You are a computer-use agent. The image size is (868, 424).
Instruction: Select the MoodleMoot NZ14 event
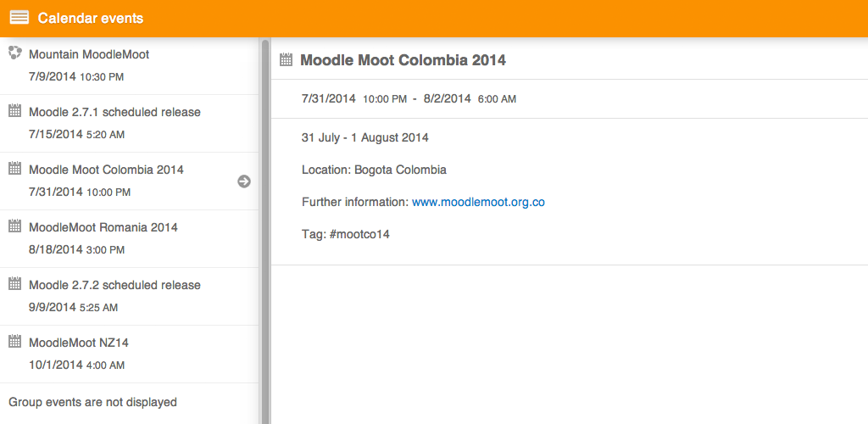[x=129, y=354]
